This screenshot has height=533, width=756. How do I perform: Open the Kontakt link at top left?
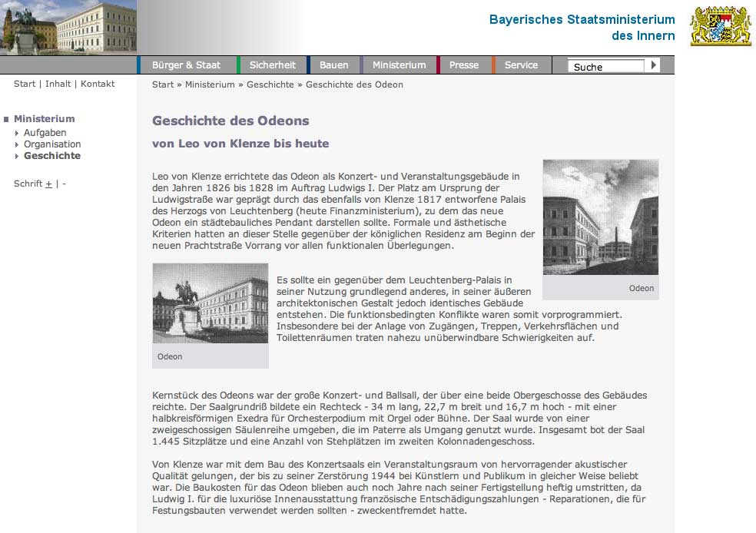click(98, 84)
